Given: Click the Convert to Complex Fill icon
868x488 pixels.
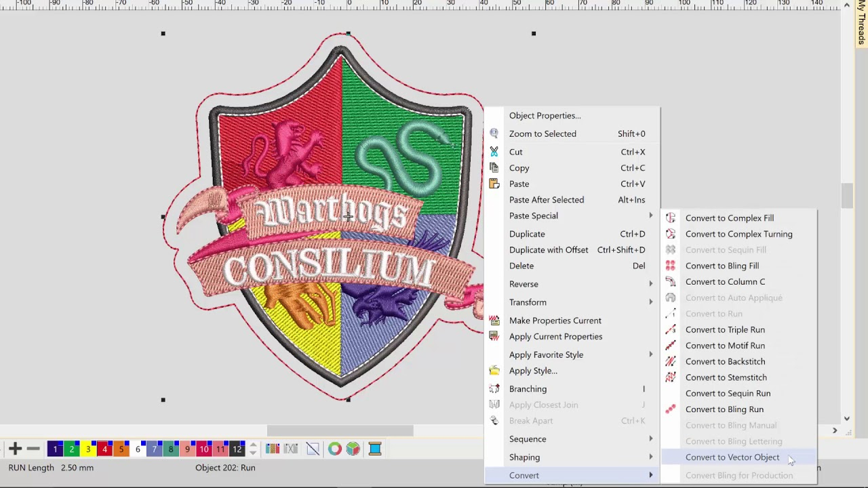Looking at the screenshot, I should point(671,218).
